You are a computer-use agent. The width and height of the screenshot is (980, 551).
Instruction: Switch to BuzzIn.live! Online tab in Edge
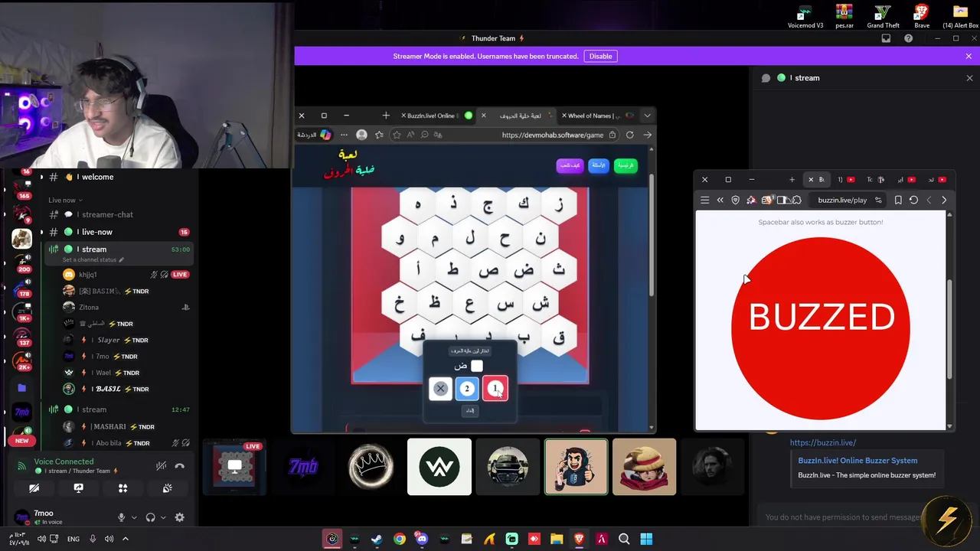[436, 116]
